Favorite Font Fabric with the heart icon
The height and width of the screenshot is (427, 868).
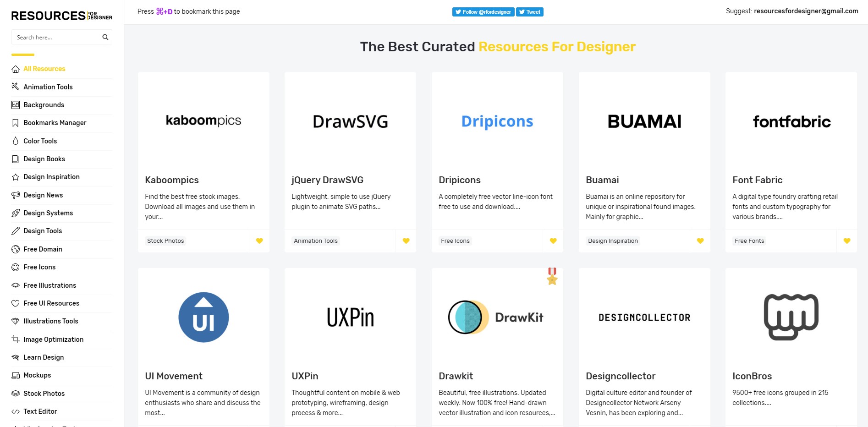coord(847,241)
